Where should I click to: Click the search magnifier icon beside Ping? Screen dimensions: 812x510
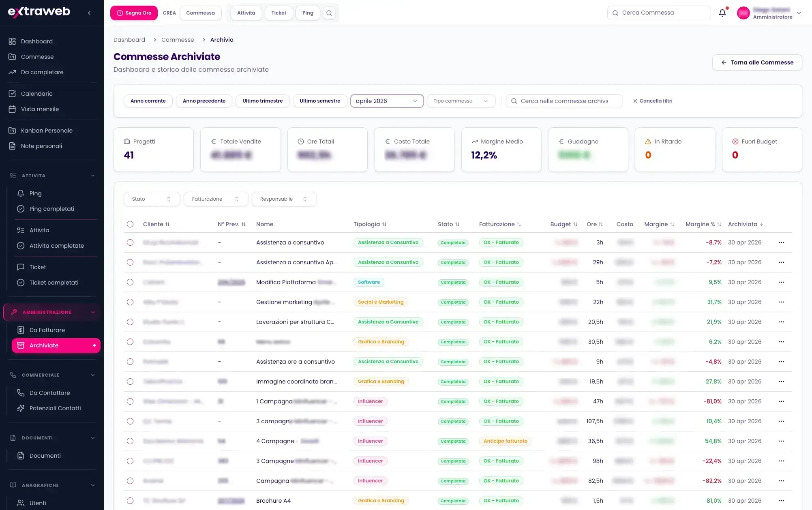click(329, 13)
